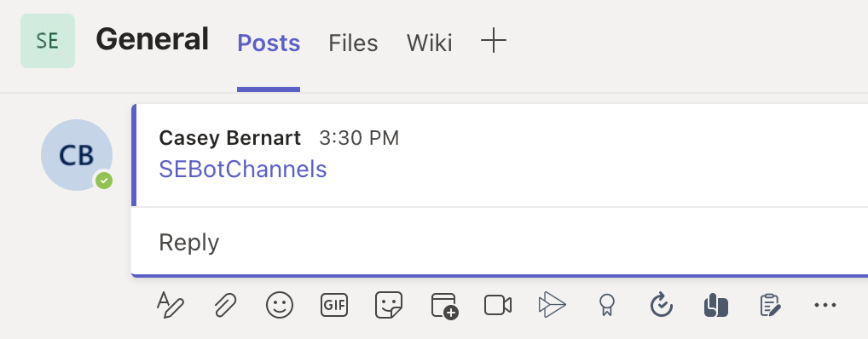
Task: Open the GIF picker
Action: pos(334,305)
